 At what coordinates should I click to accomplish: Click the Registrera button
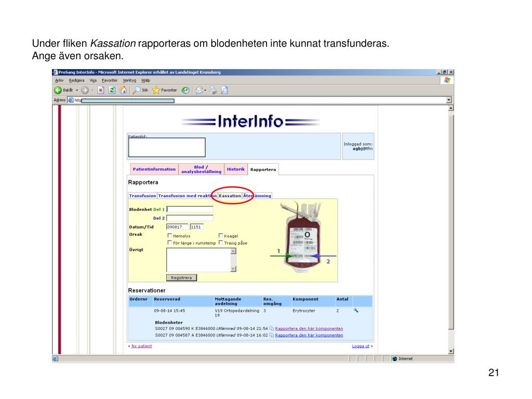[181, 277]
